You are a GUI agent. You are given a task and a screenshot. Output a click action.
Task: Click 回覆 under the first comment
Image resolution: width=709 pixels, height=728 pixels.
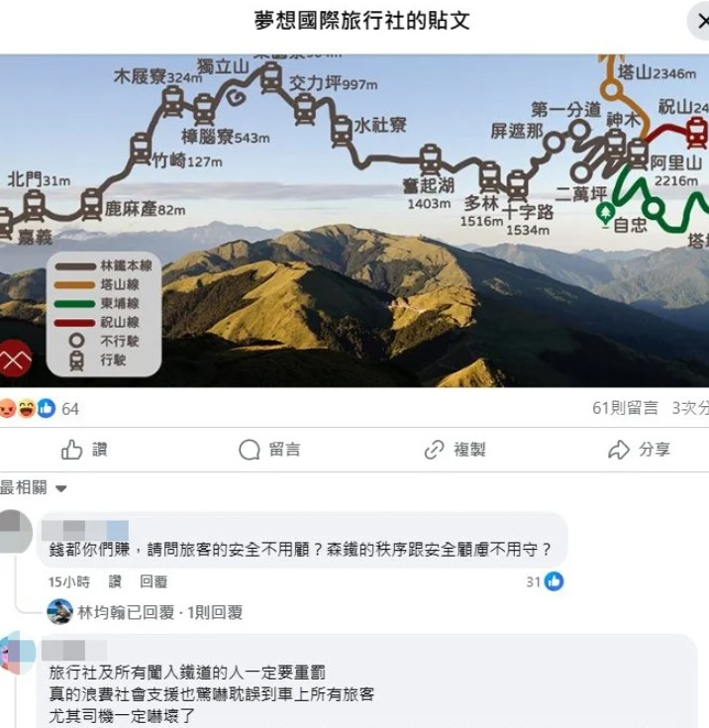pyautogui.click(x=153, y=581)
